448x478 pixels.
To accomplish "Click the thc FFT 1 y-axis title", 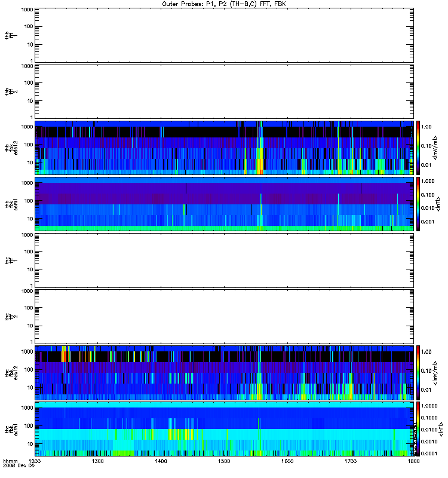I will pos(11,261).
